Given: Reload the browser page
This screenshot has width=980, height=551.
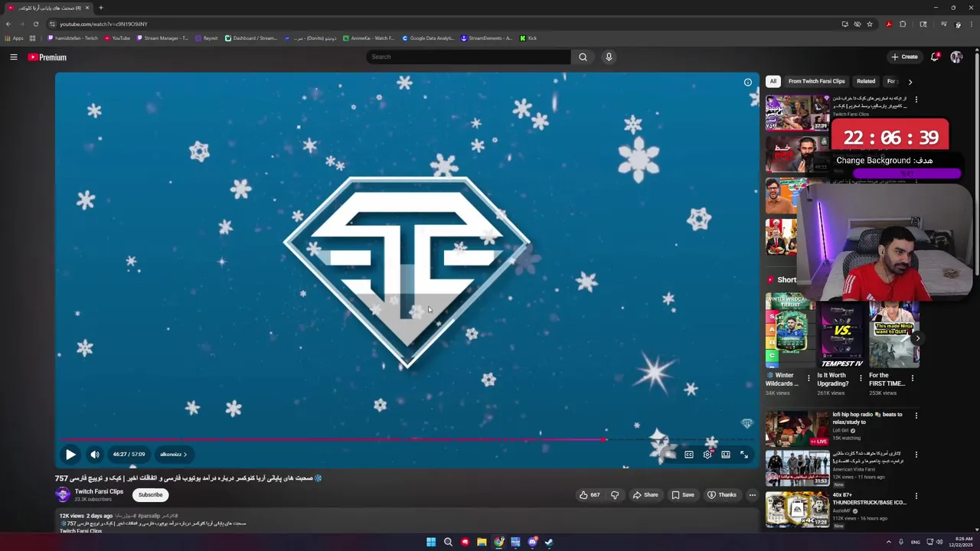Looking at the screenshot, I should (35, 24).
